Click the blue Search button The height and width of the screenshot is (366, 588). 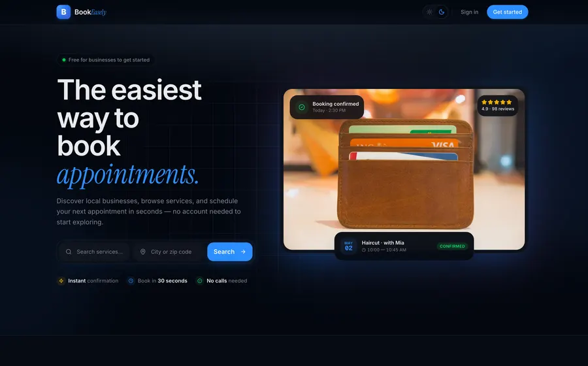[230, 252]
